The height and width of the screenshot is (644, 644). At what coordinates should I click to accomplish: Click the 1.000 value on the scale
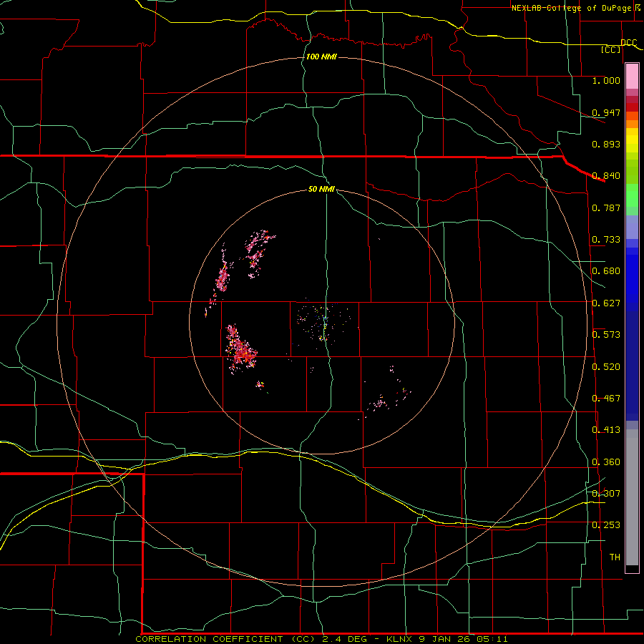pyautogui.click(x=606, y=80)
